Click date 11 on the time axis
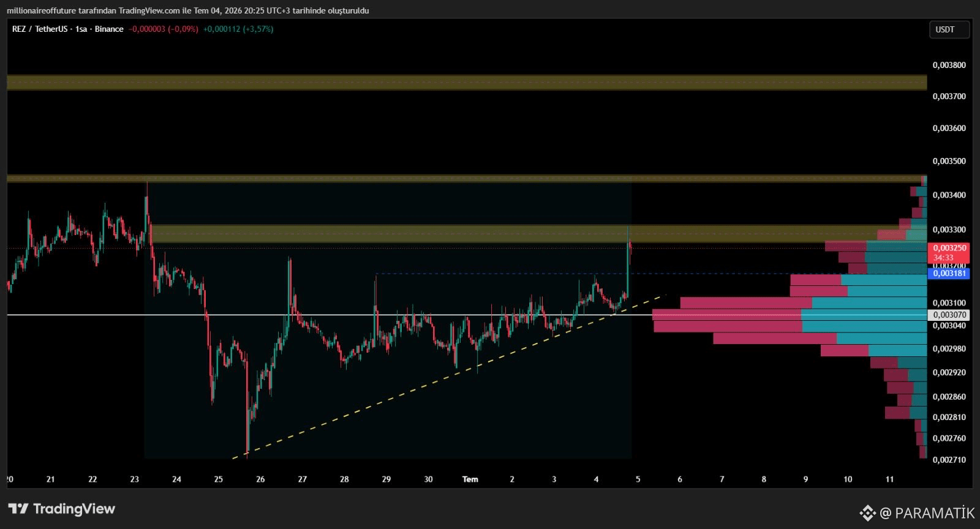980x529 pixels. [x=889, y=479]
